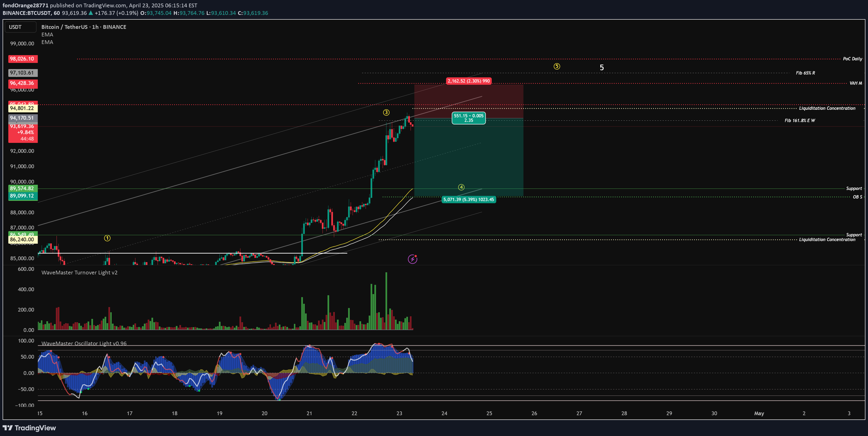
Task: Click the 89,574.82 support price label
Action: [x=23, y=188]
